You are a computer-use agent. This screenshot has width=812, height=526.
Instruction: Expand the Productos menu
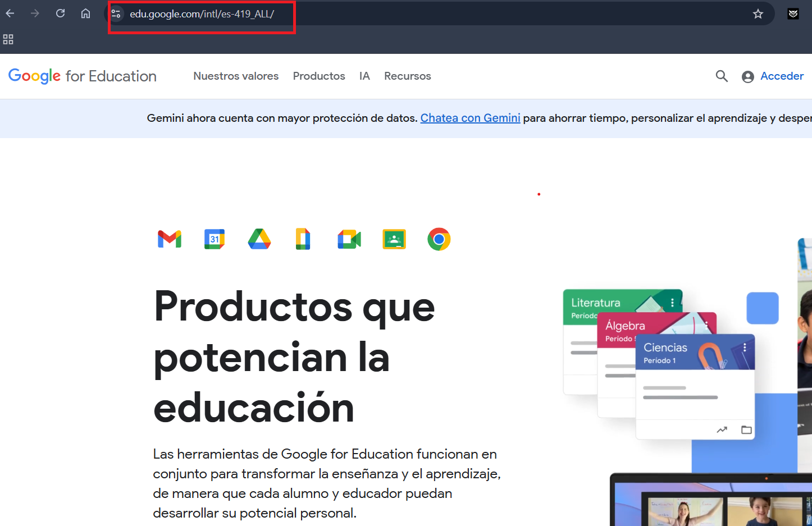319,76
